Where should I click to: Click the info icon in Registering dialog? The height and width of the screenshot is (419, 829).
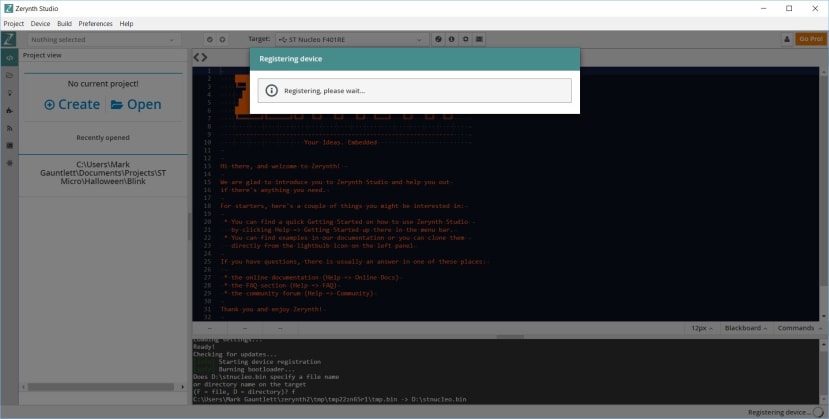[x=271, y=90]
